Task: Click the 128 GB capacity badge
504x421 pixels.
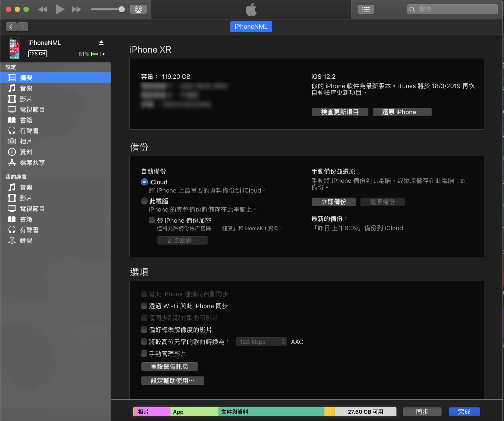Action: pyautogui.click(x=38, y=54)
